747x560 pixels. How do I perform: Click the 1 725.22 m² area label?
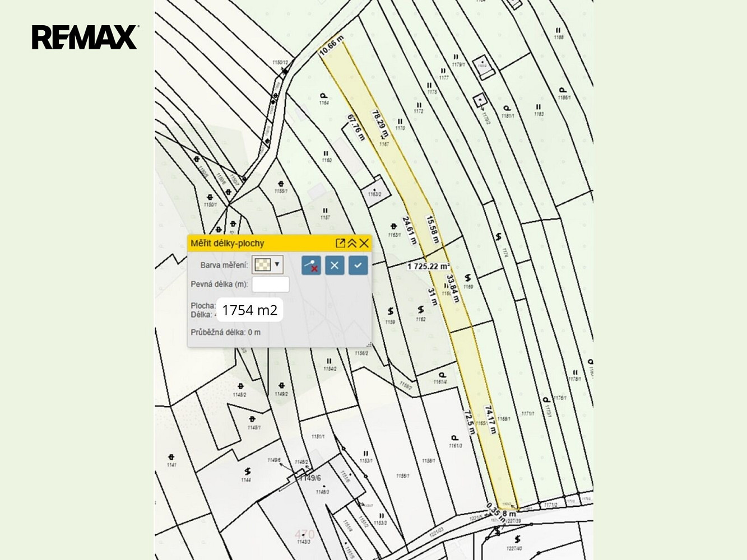[x=429, y=266]
